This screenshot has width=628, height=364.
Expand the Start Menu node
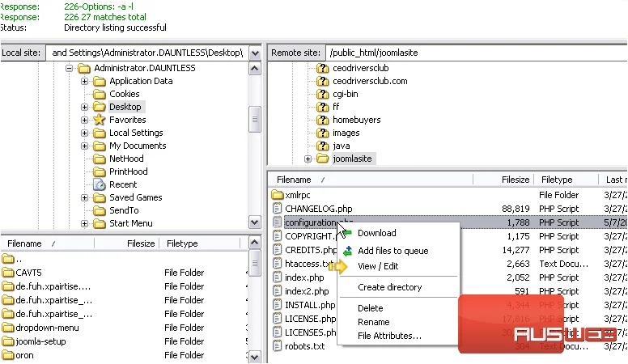(84, 223)
